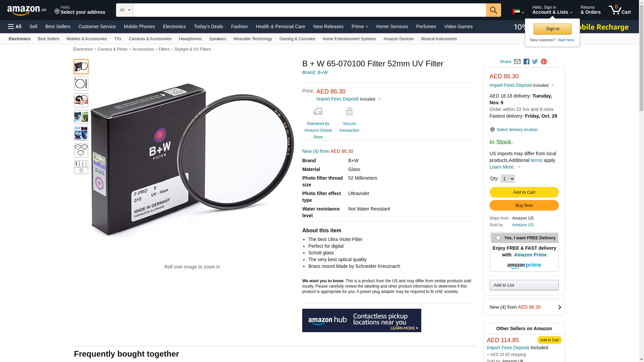The image size is (644, 362).
Task: Open Headphones in Electronics subnav
Action: pyautogui.click(x=190, y=39)
